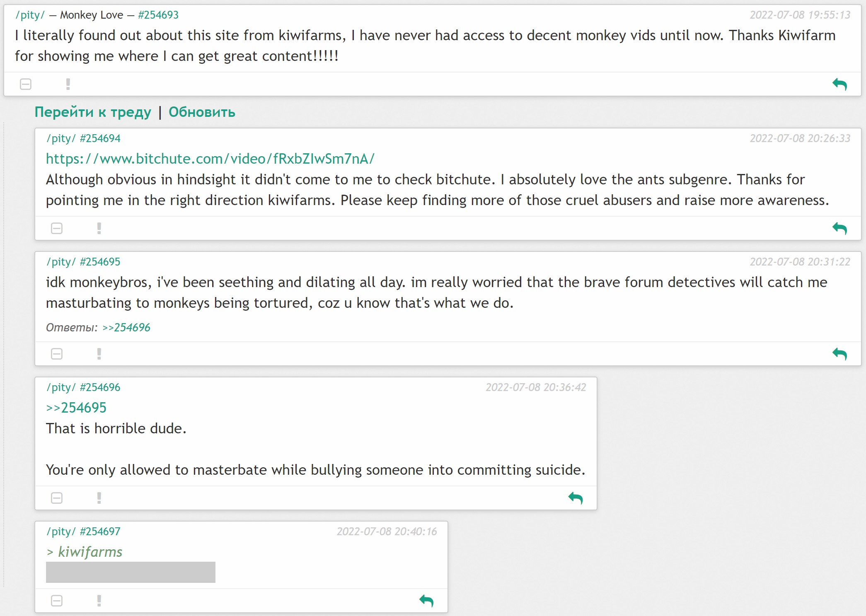Click "Перейти к треду" link
Viewport: 866px width, 616px height.
coord(93,112)
